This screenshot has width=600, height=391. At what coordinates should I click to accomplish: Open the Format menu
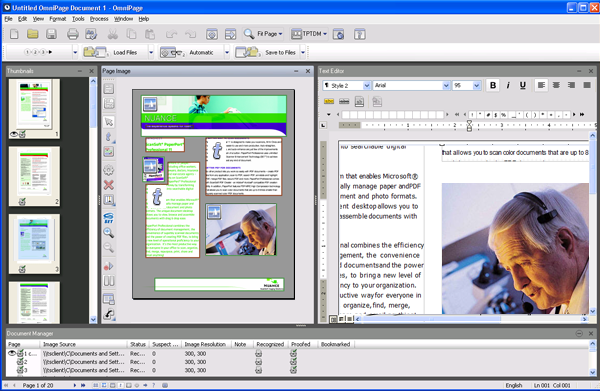click(58, 19)
